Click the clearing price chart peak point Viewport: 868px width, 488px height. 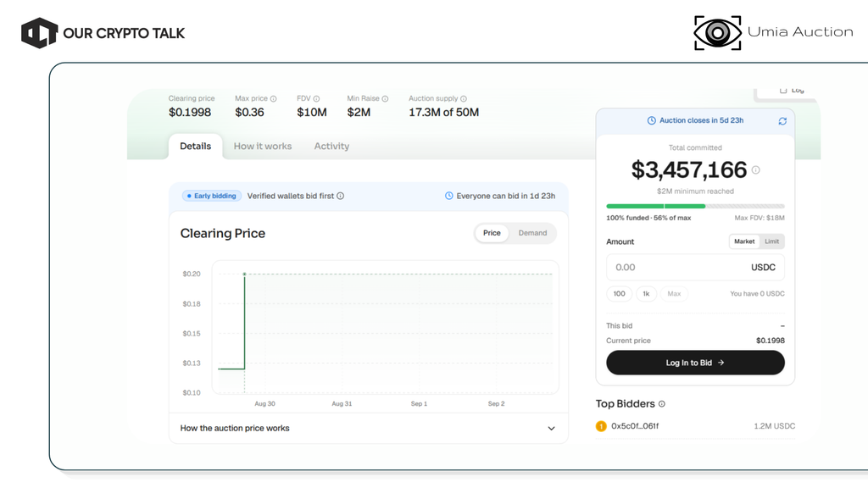pos(245,274)
